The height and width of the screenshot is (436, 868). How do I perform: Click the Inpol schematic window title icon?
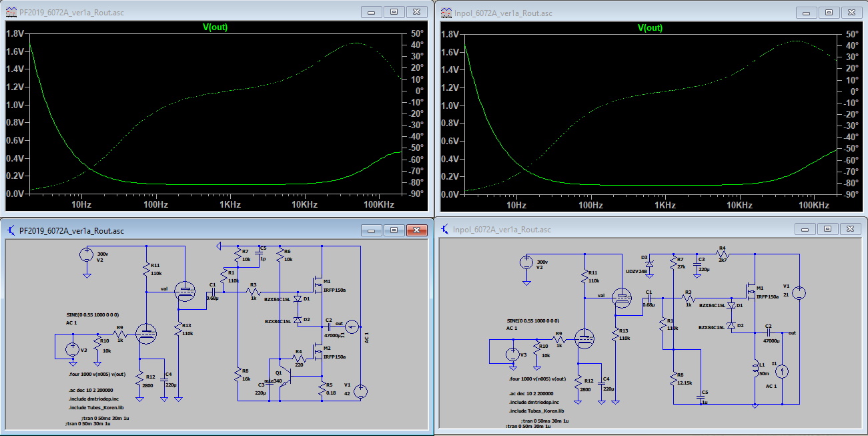coord(445,230)
